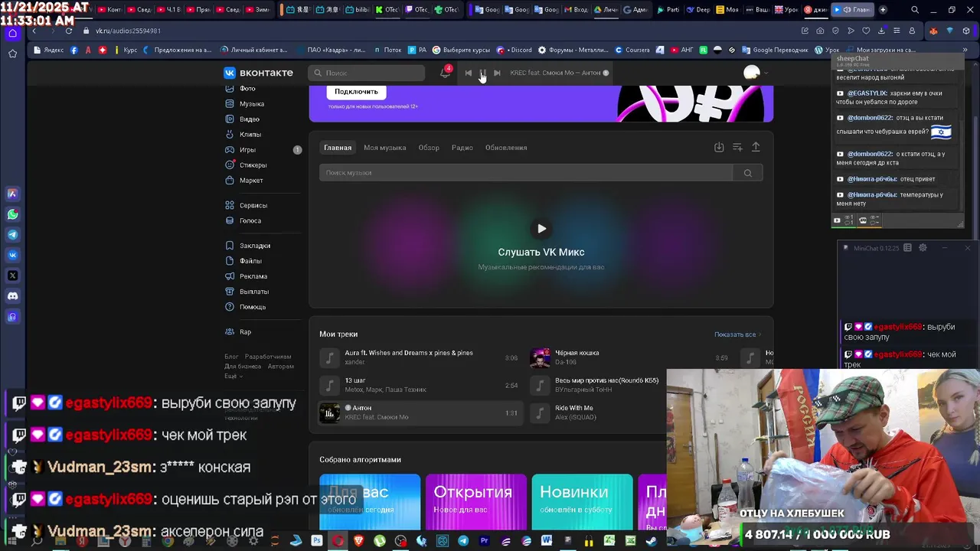The height and width of the screenshot is (551, 980).
Task: Open the Google Переводчик bookmark
Action: click(x=775, y=50)
